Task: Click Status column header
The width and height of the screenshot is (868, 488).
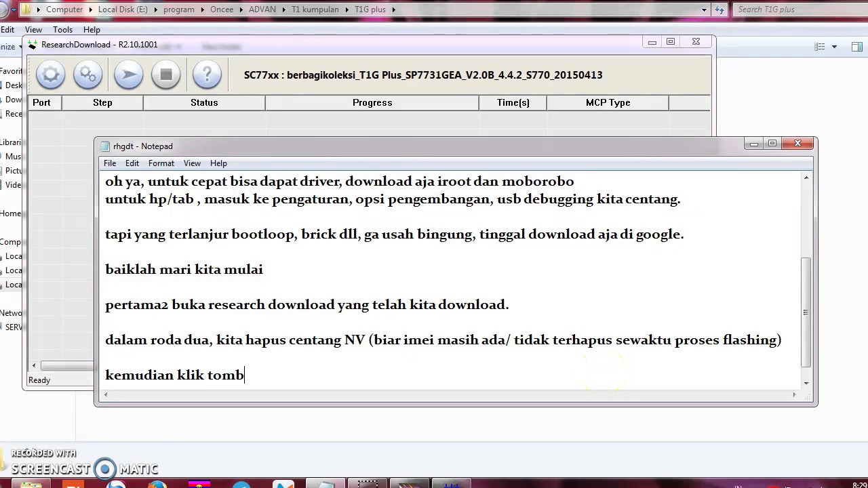Action: pyautogui.click(x=204, y=103)
